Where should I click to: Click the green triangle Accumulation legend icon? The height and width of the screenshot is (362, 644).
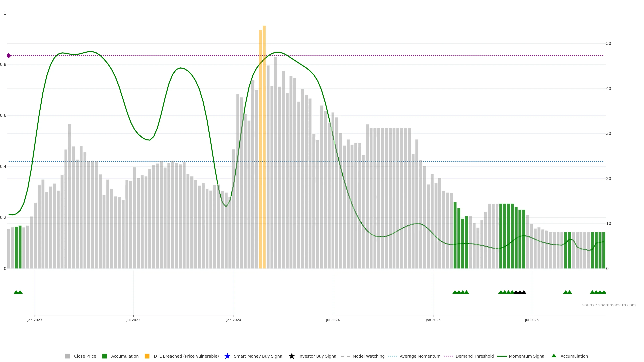(554, 356)
